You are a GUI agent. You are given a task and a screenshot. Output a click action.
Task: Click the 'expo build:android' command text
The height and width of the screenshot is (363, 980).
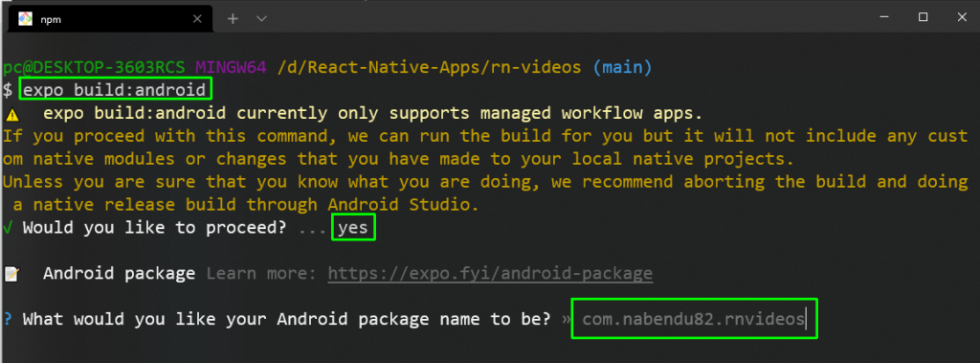point(115,90)
